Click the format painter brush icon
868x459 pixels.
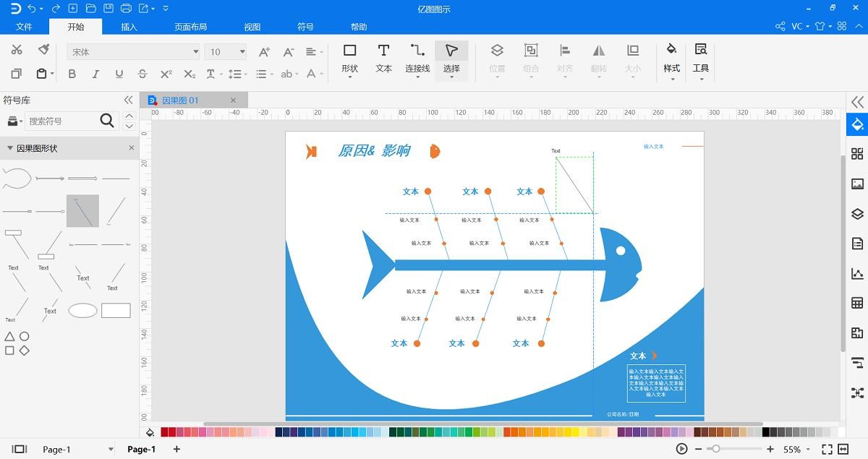43,50
